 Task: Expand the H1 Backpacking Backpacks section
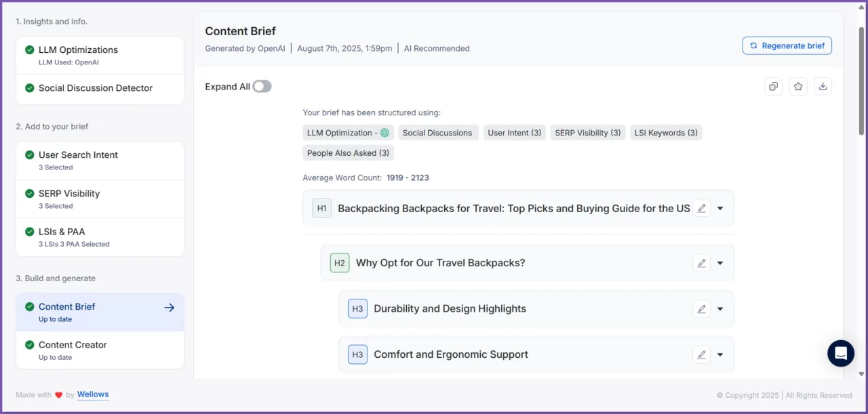coord(720,209)
